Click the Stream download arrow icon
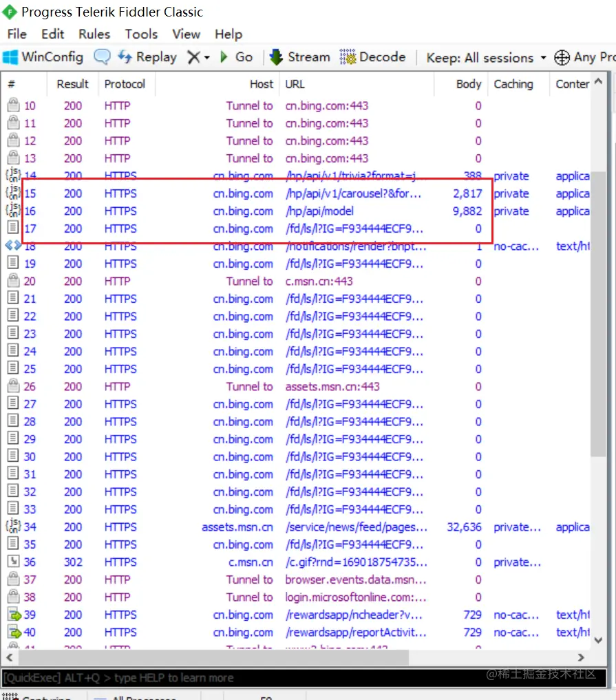616x700 pixels. tap(276, 57)
